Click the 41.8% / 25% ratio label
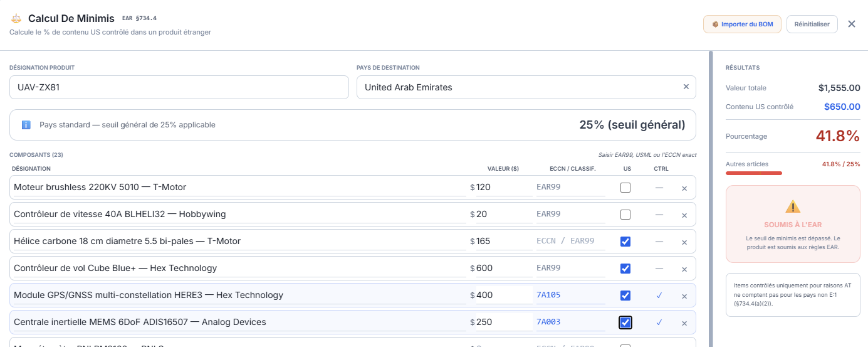 point(841,164)
